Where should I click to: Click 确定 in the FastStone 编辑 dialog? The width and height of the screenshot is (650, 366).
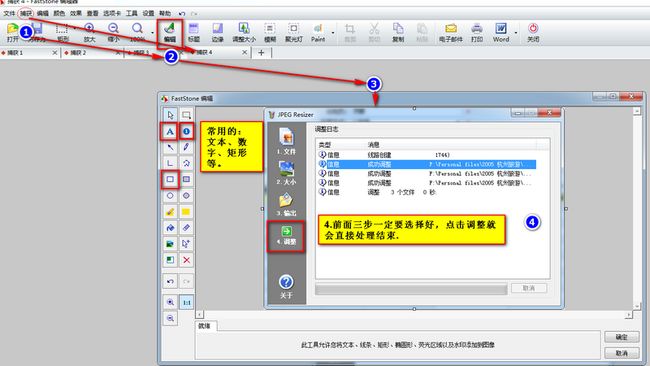(621, 337)
